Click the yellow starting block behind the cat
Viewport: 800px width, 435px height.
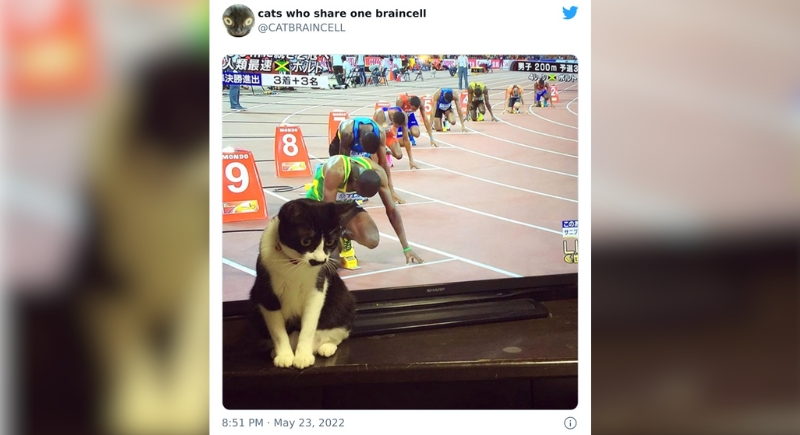(348, 258)
